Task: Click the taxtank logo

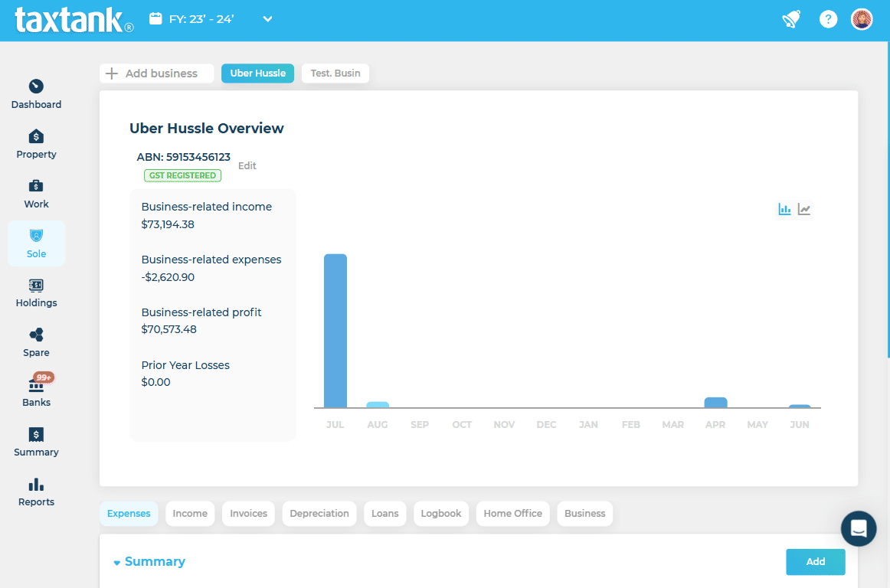Action: (x=74, y=21)
